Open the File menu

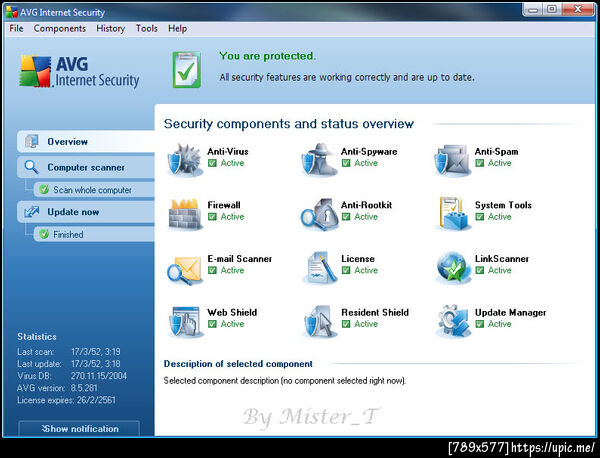coord(16,29)
